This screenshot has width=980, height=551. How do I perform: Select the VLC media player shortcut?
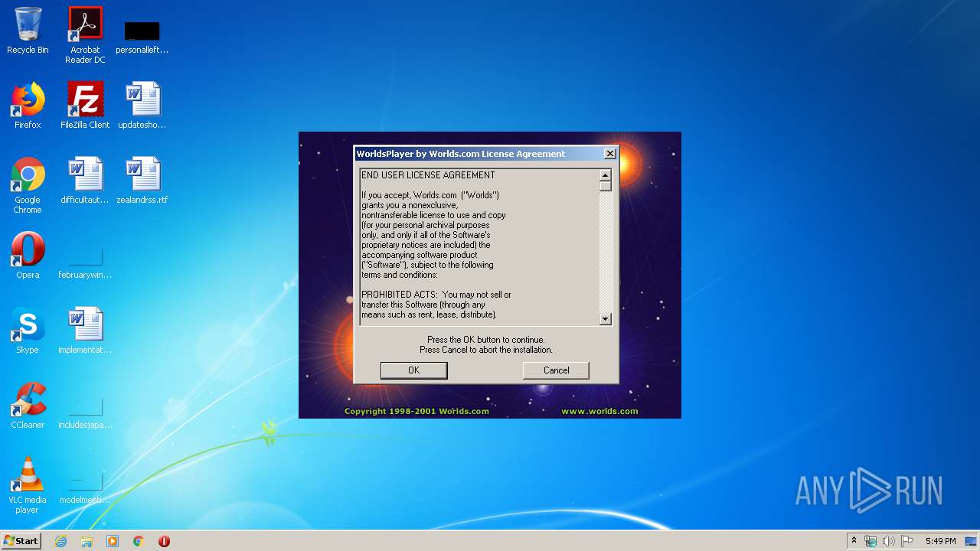(28, 486)
